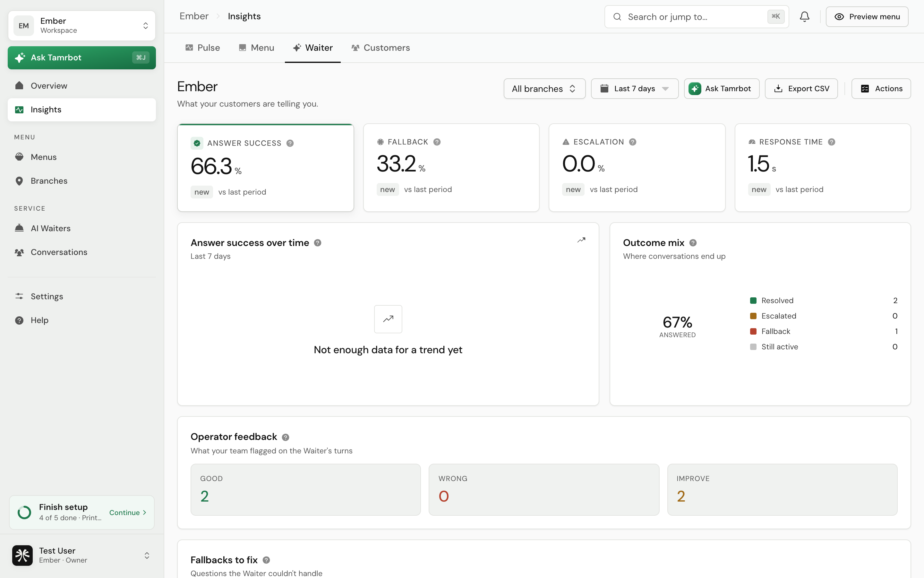Click the Insights breadcrumb text
924x578 pixels.
244,16
